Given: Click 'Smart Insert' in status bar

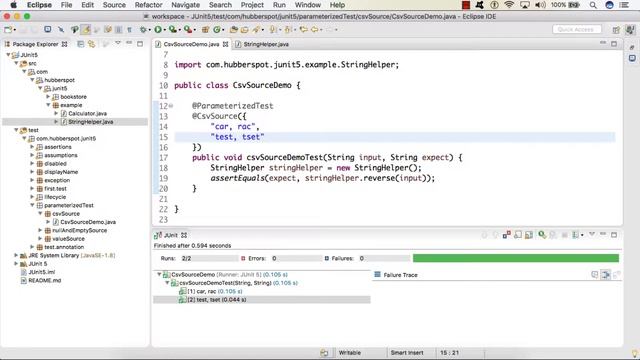Looking at the screenshot, I should click(407, 353).
